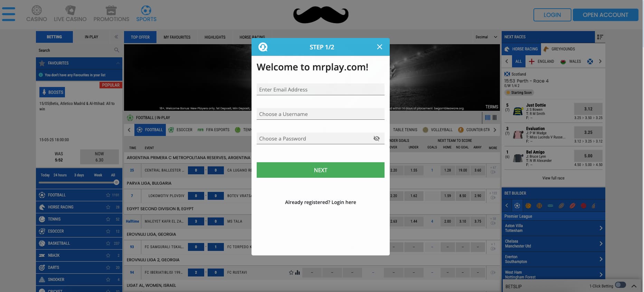This screenshot has height=292, width=644.
Task: Click the Boosts rocket badge
Action: coord(52,92)
